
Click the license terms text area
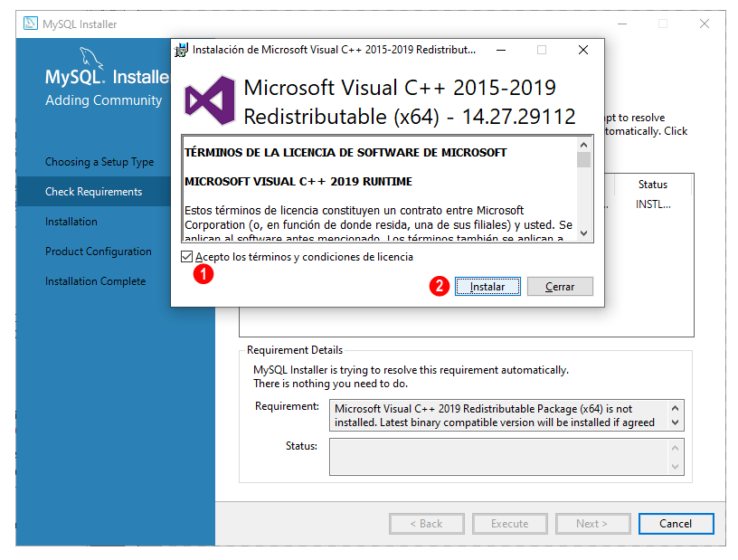pyautogui.click(x=379, y=189)
